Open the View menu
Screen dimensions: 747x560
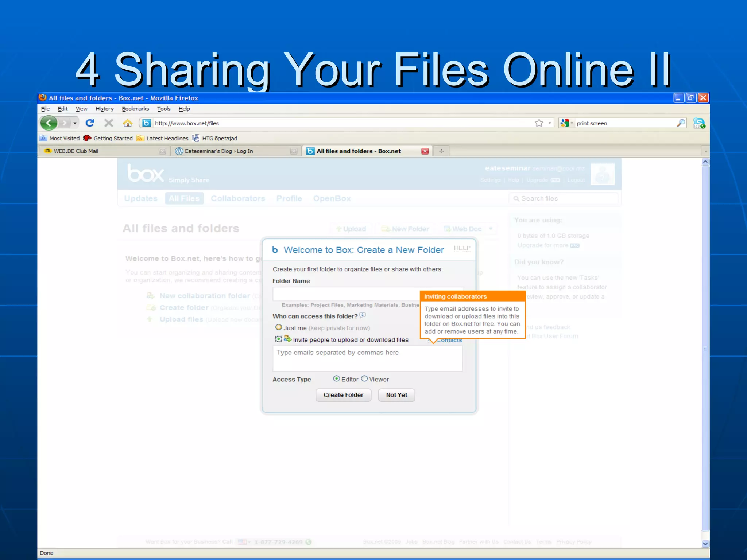(x=82, y=109)
